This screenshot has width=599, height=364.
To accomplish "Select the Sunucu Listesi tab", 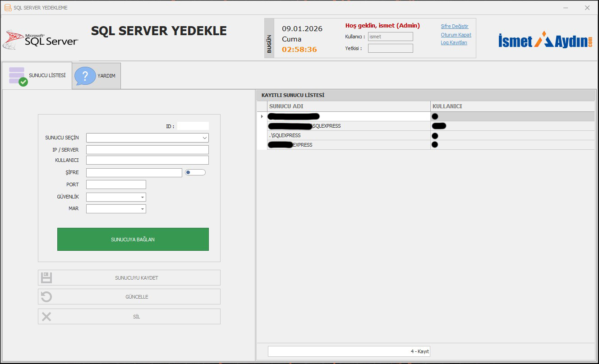I will [x=37, y=75].
